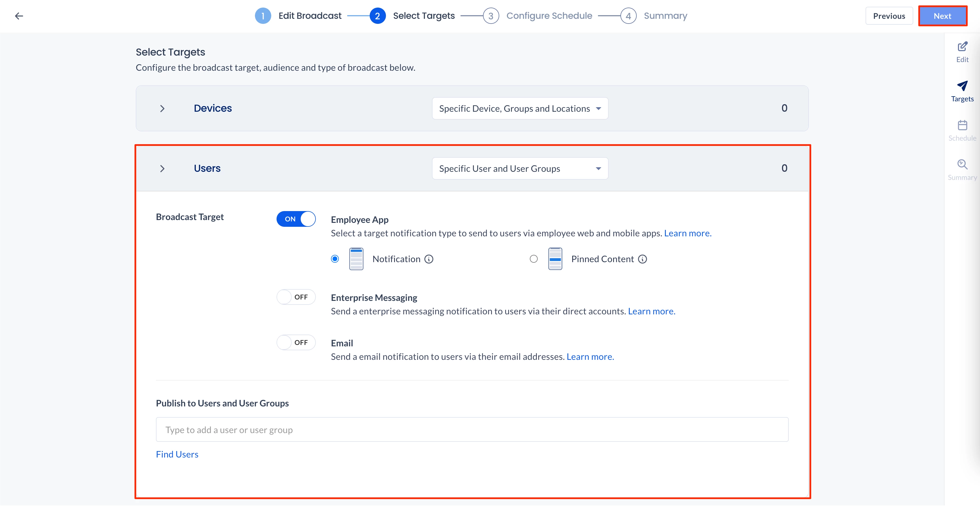
Task: Go to Edit Broadcast step 1
Action: click(263, 16)
